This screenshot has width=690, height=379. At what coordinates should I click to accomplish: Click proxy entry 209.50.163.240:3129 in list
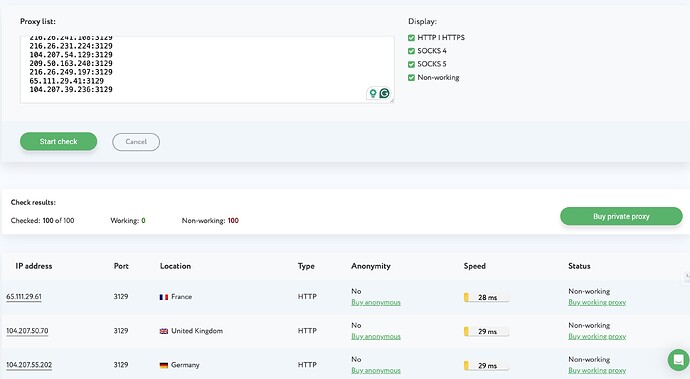pos(71,63)
